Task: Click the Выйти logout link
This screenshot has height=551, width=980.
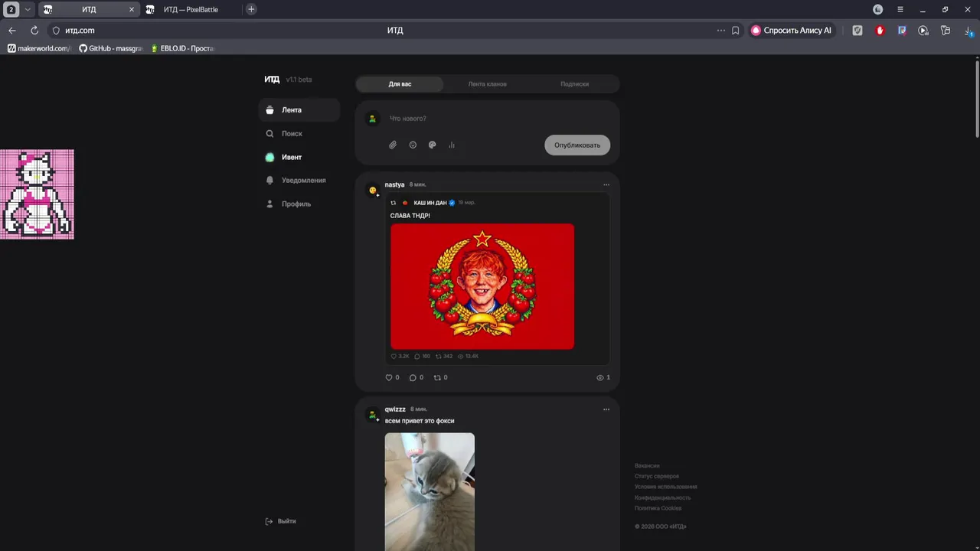Action: pos(280,521)
